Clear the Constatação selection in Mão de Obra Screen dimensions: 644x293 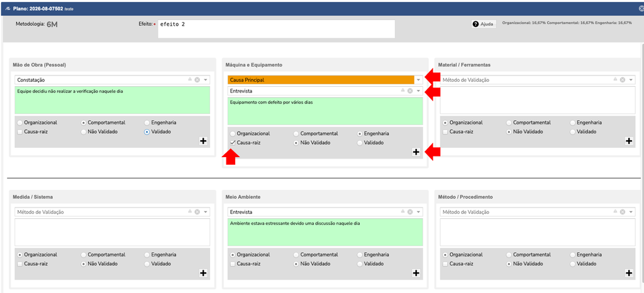point(197,80)
